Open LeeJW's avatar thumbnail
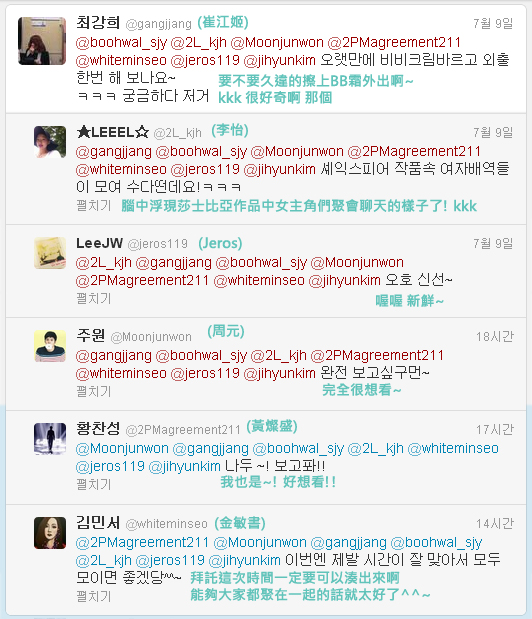This screenshot has height=619, width=532. pos(50,253)
